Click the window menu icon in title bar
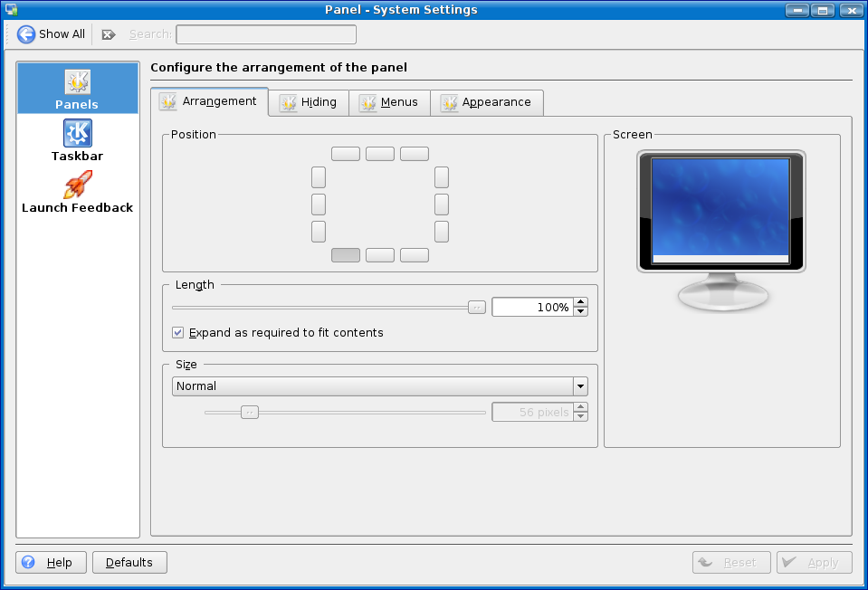 click(11, 9)
